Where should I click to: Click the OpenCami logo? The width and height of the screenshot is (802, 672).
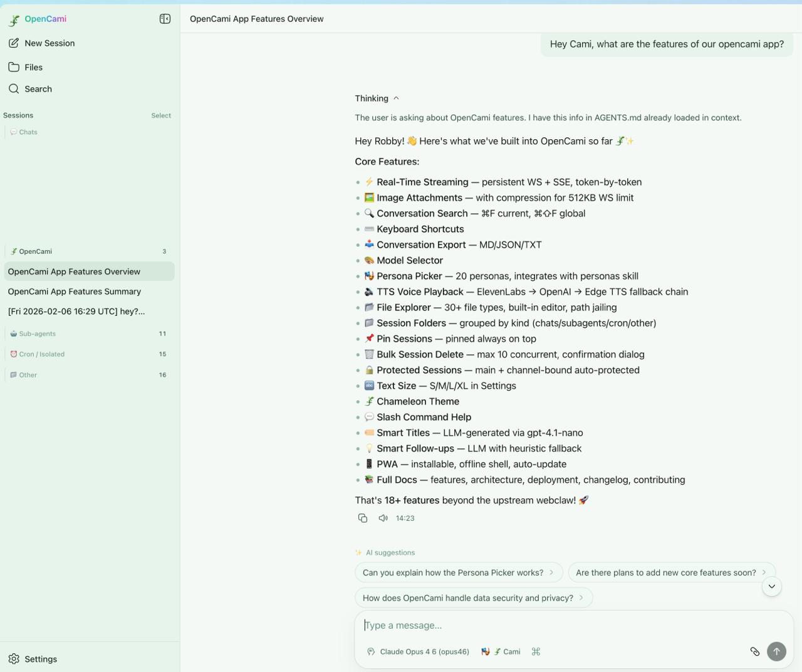coord(39,19)
